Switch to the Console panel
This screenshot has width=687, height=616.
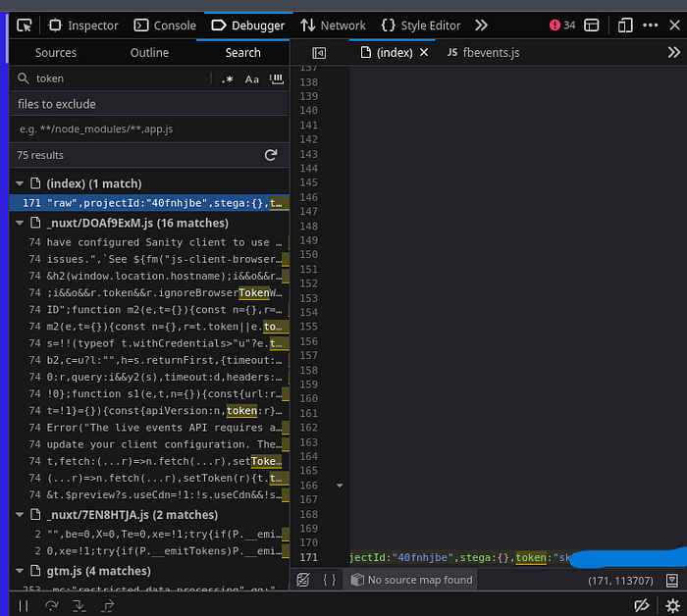[x=165, y=26]
